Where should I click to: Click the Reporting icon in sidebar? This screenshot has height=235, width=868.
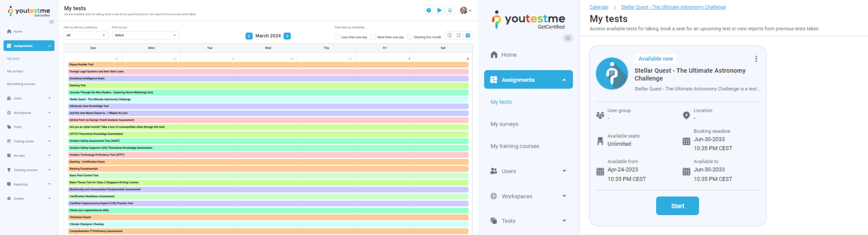[9, 184]
